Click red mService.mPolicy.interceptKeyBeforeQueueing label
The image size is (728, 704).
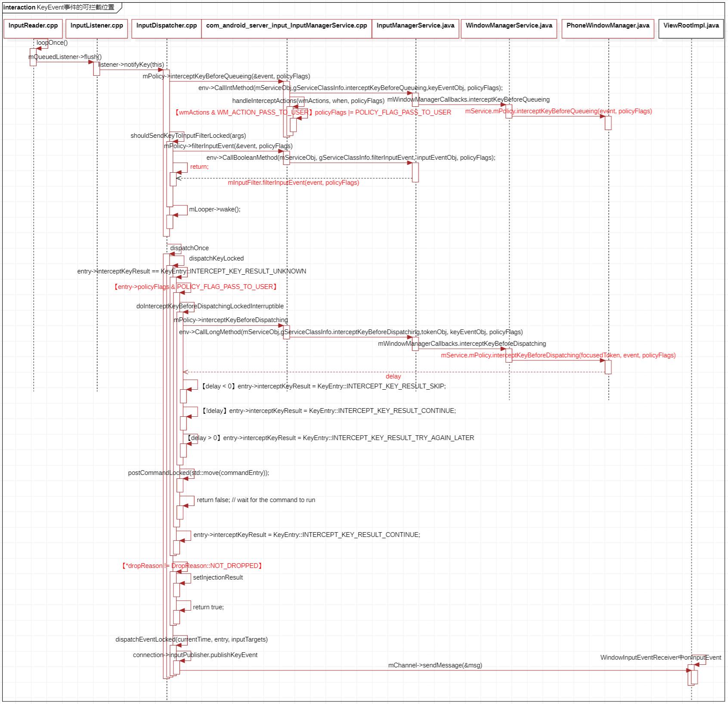coord(558,111)
